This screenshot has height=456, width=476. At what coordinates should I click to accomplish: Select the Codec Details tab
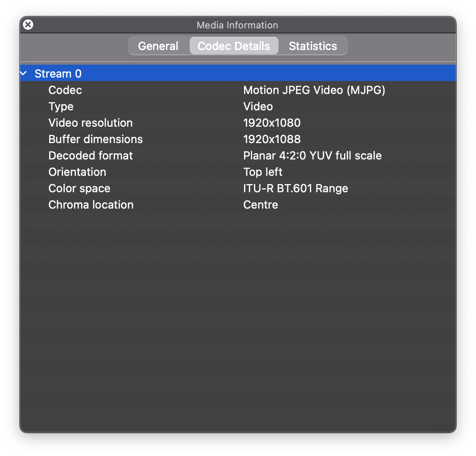point(234,46)
